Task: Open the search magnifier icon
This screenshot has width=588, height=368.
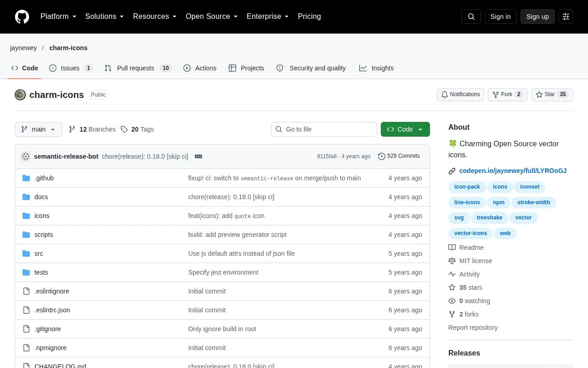Action: pos(471,17)
